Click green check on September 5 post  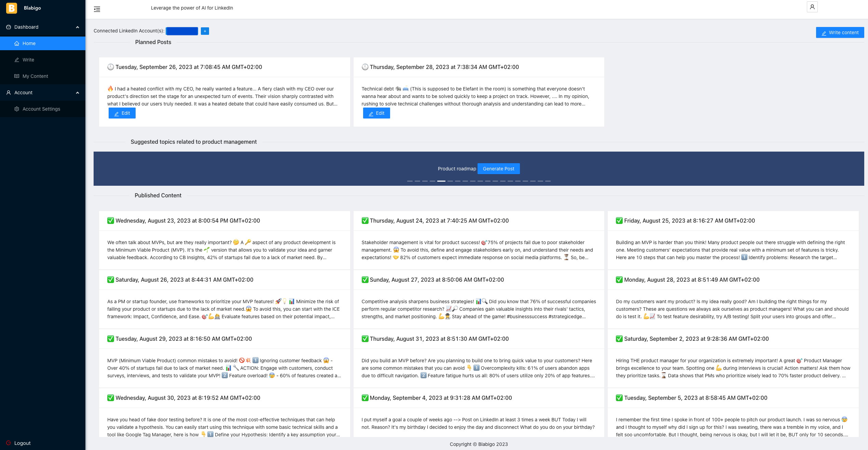(619, 398)
